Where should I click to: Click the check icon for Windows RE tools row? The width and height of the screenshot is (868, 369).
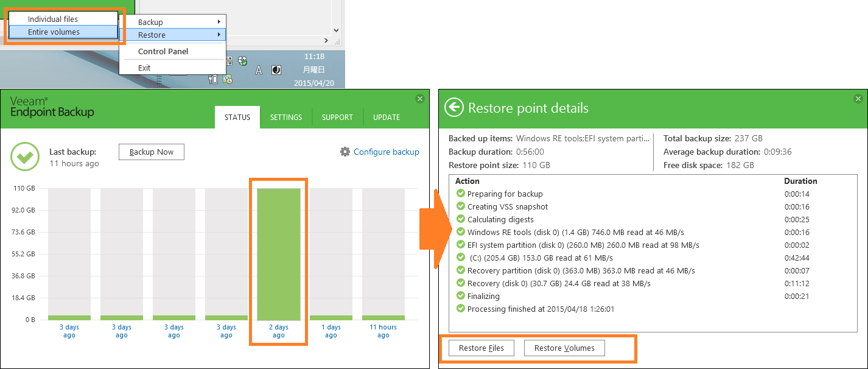point(461,232)
